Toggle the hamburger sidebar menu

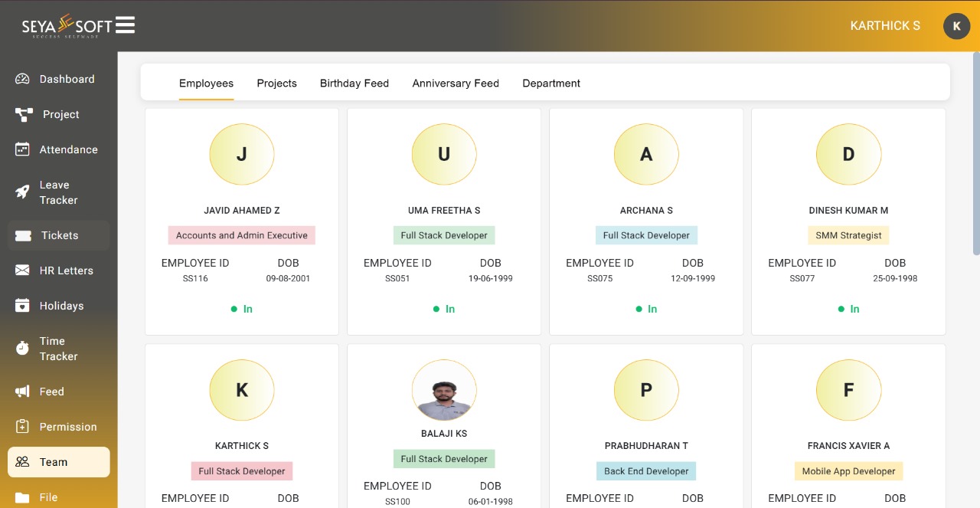click(126, 25)
